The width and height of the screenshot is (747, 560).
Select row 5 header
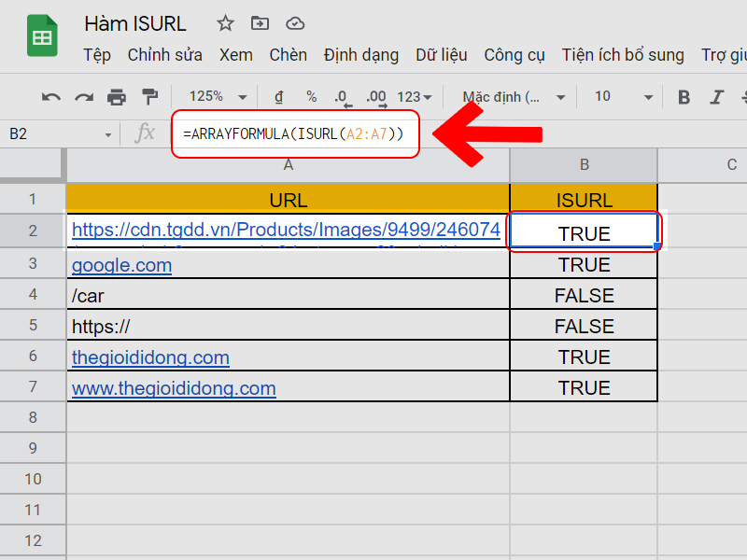33,325
